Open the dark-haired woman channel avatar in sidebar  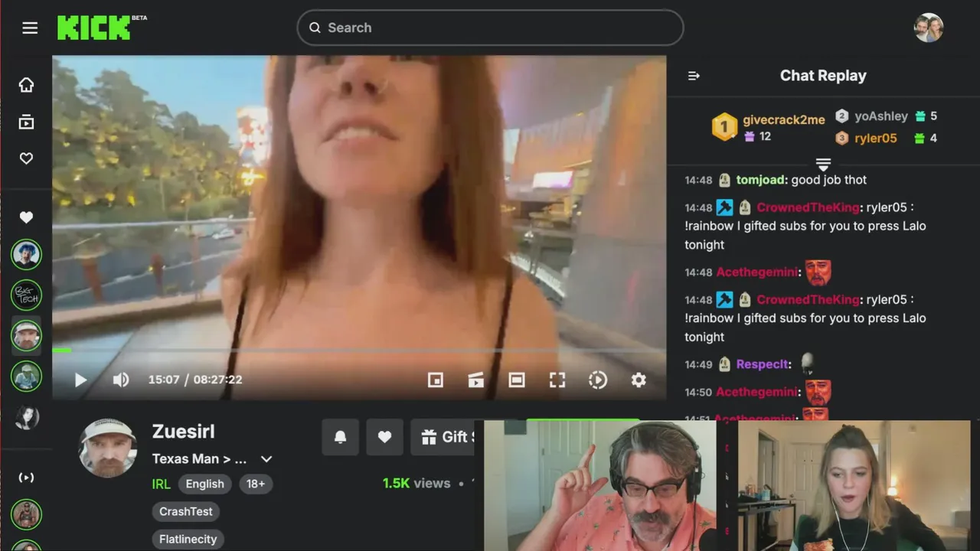tap(26, 417)
